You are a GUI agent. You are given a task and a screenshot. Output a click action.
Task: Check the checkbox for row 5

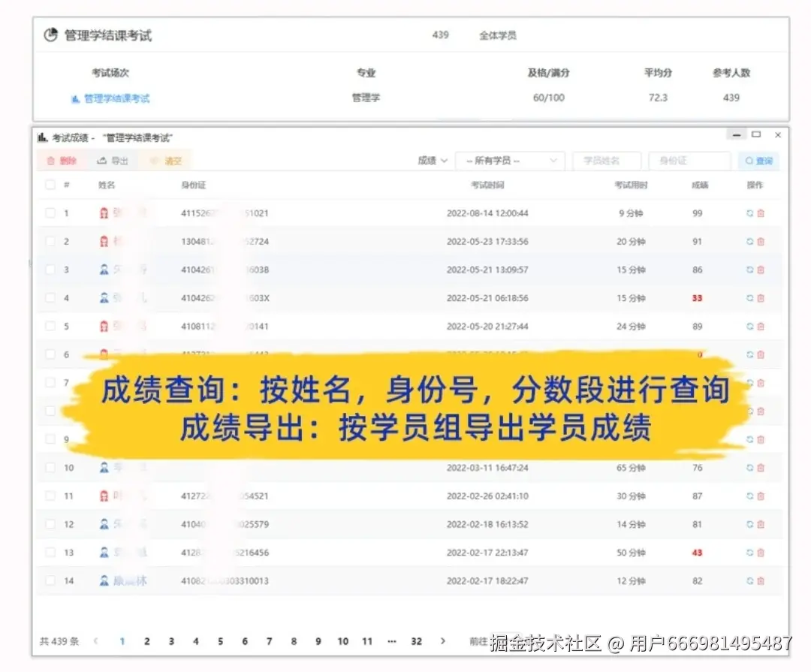click(x=50, y=326)
